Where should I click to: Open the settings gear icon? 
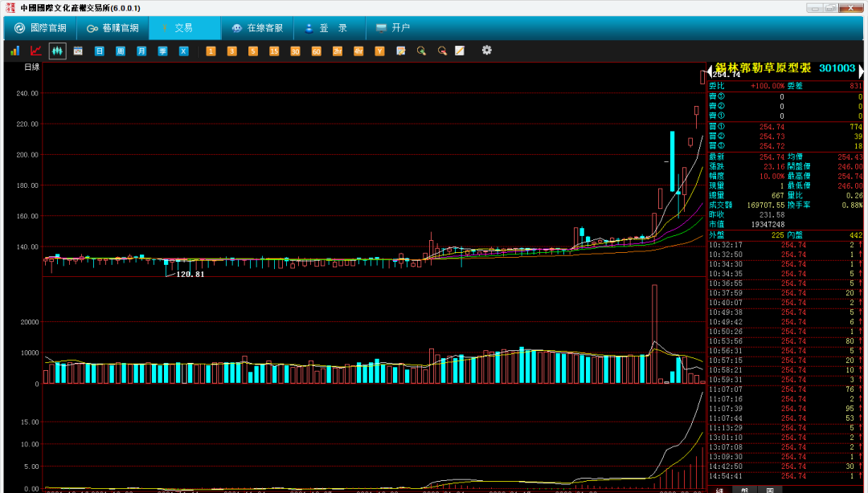click(486, 51)
